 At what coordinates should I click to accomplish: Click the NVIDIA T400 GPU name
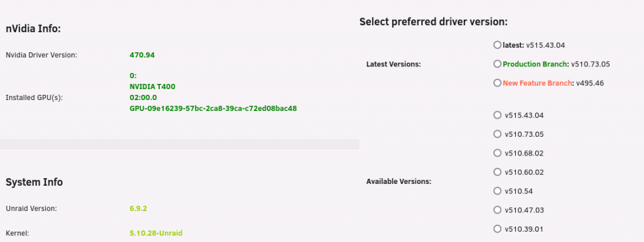(x=153, y=87)
